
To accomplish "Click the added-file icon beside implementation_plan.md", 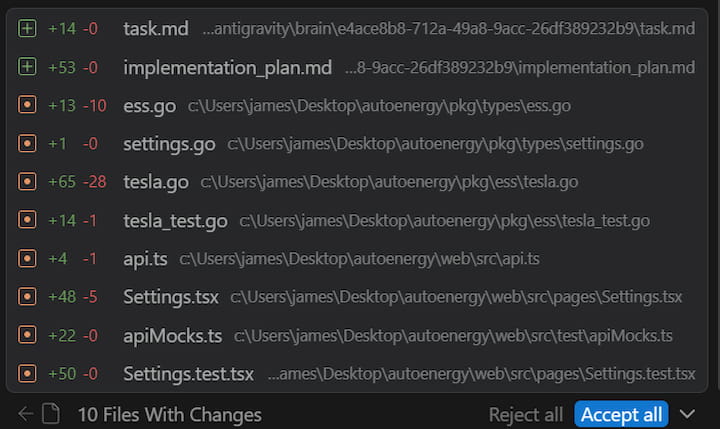I will coord(27,68).
